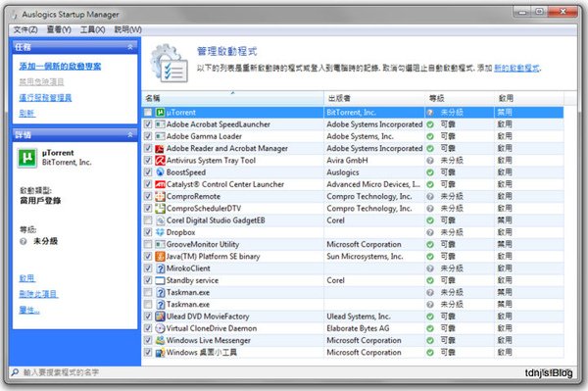Image resolution: width=588 pixels, height=391 pixels.
Task: Select the Elaborate Bytes AG publisher cell
Action: [x=374, y=328]
